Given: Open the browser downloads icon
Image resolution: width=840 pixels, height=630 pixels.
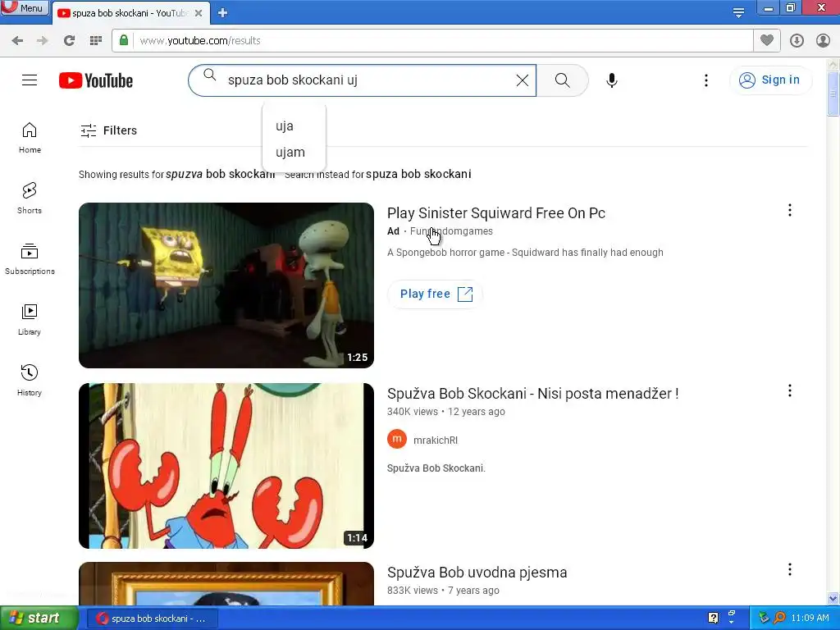Looking at the screenshot, I should [x=797, y=40].
